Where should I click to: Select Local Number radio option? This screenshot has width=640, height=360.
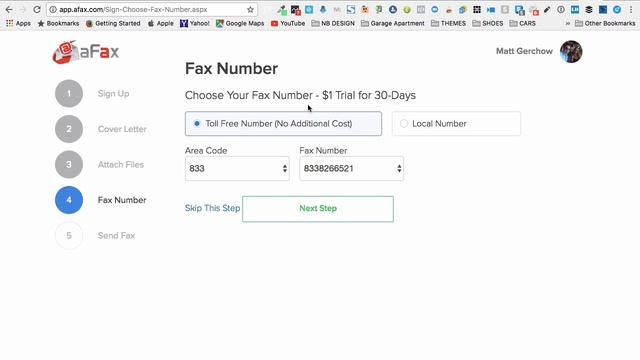click(456, 124)
